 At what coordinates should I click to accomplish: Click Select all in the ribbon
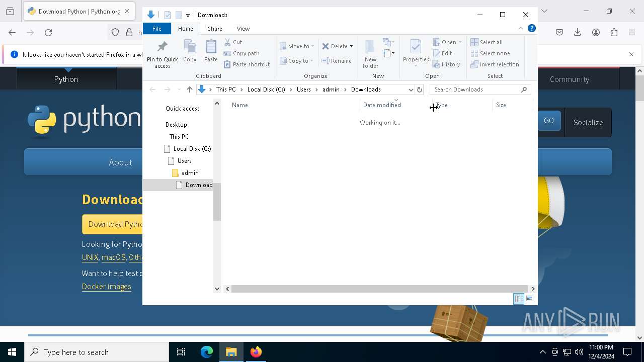[x=487, y=42]
